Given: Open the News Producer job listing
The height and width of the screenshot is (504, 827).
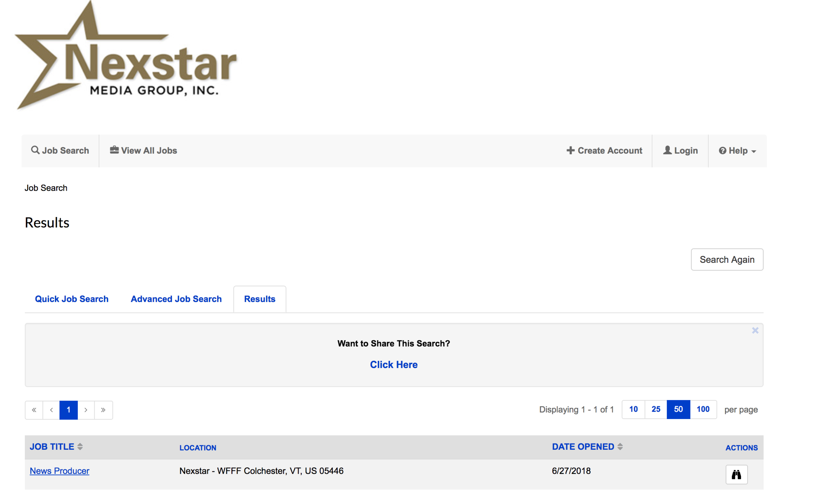Looking at the screenshot, I should 60,471.
